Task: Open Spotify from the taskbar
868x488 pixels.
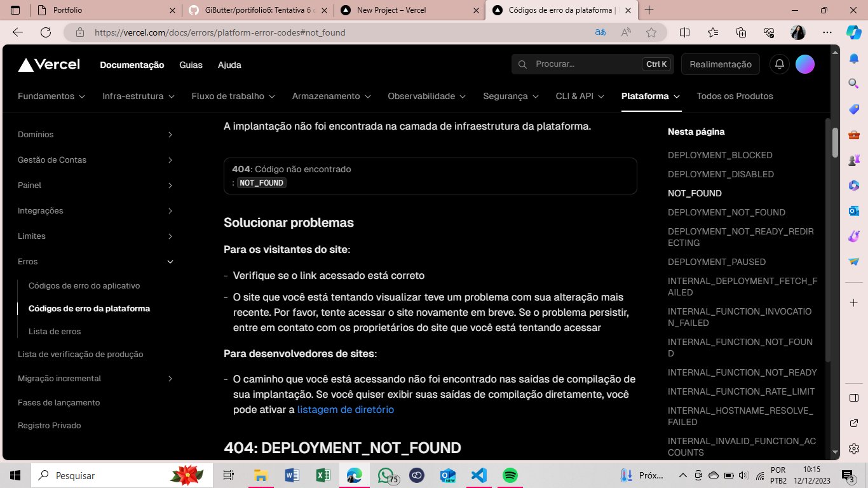Action: [510, 475]
